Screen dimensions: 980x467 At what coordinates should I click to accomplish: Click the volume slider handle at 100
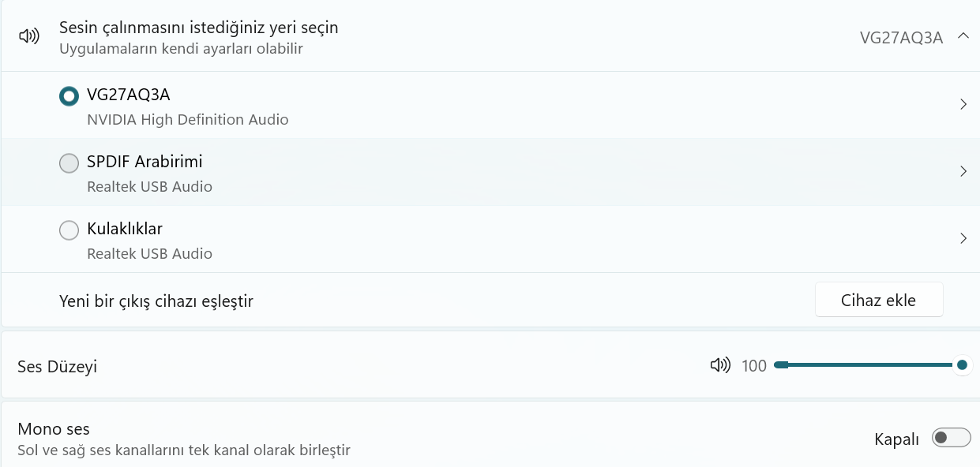[962, 364]
